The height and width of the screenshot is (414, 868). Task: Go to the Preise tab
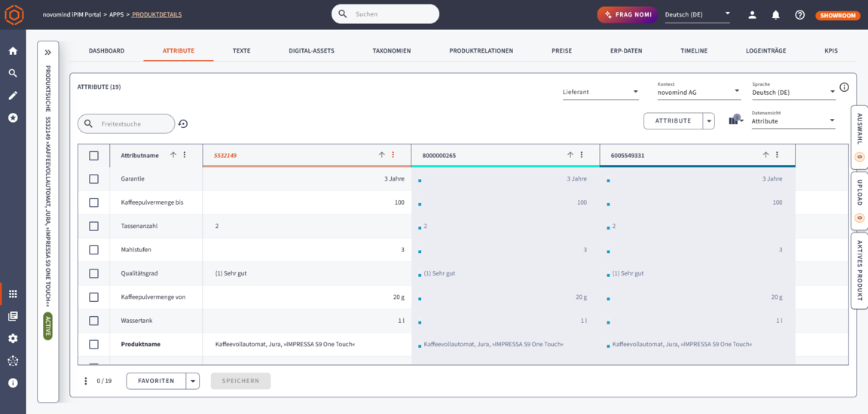pos(561,51)
